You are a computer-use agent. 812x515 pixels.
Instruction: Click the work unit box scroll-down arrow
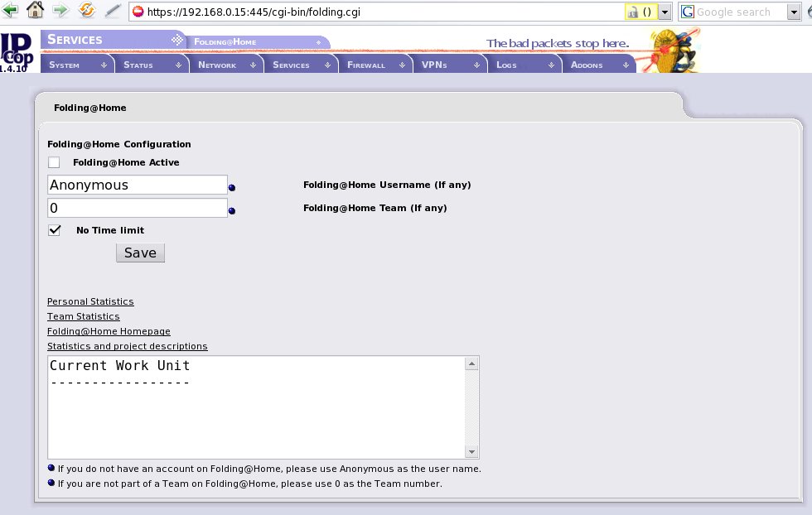coord(471,452)
